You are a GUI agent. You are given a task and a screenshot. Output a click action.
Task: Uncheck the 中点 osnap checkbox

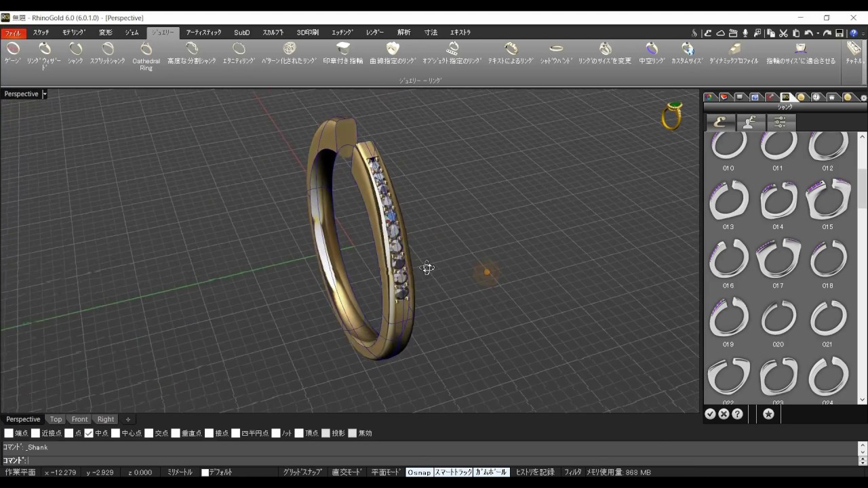(x=89, y=433)
